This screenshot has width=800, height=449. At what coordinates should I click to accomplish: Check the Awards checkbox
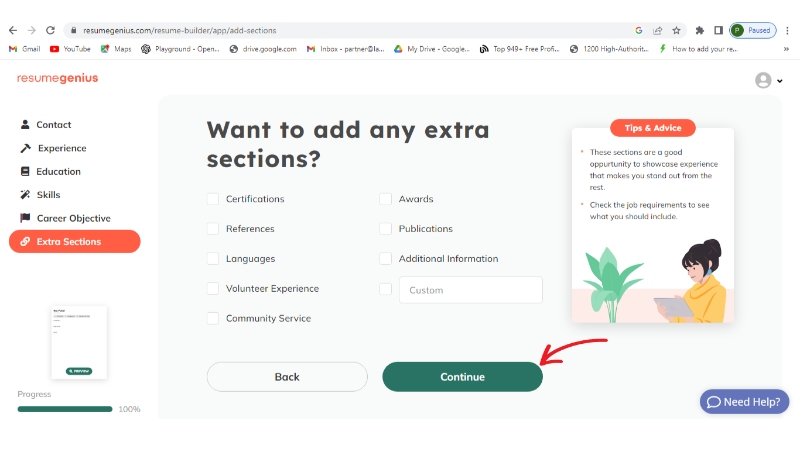pos(385,199)
